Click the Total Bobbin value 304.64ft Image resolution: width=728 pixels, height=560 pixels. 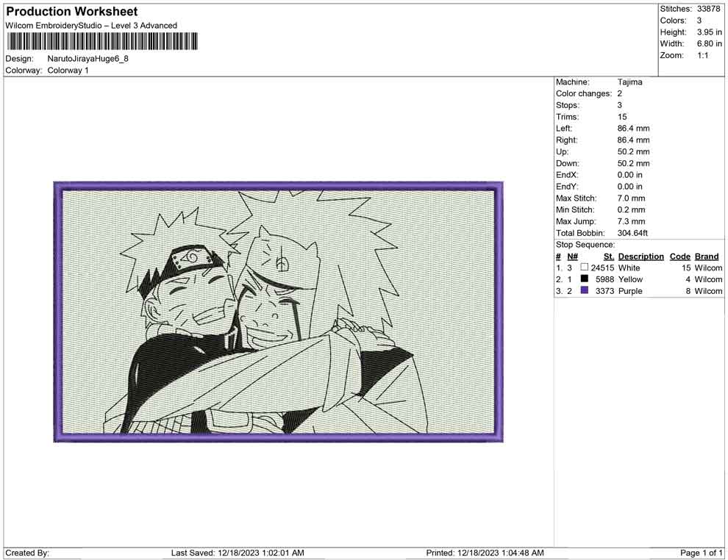tap(632, 233)
